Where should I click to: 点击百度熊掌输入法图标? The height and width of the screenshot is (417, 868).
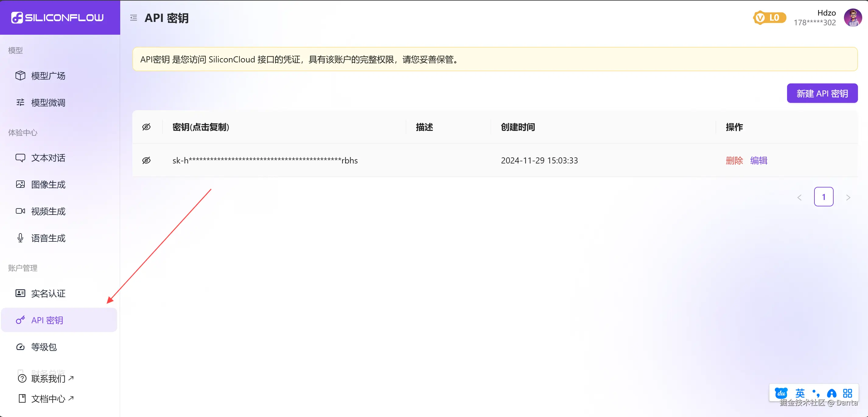(x=781, y=393)
